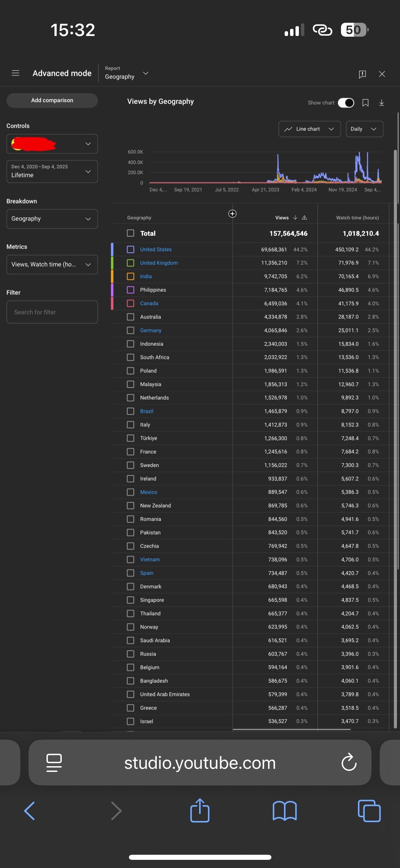Sort by Watch time (hours) column

coord(357,218)
